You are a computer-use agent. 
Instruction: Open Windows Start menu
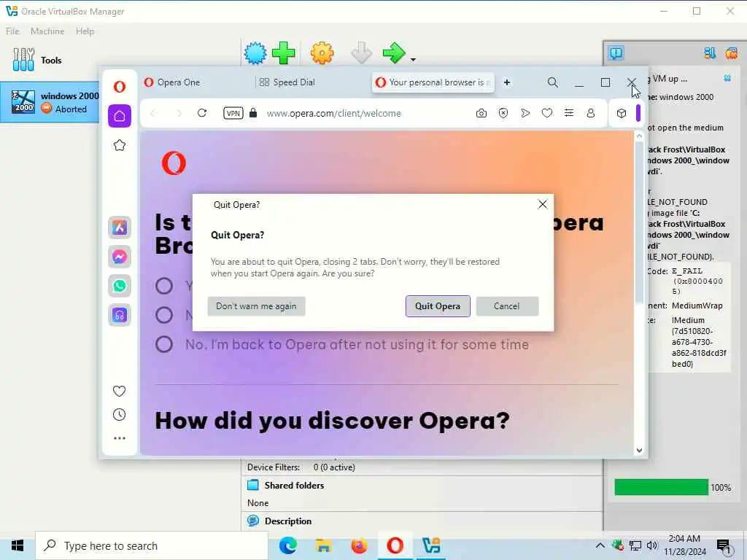pyautogui.click(x=18, y=545)
